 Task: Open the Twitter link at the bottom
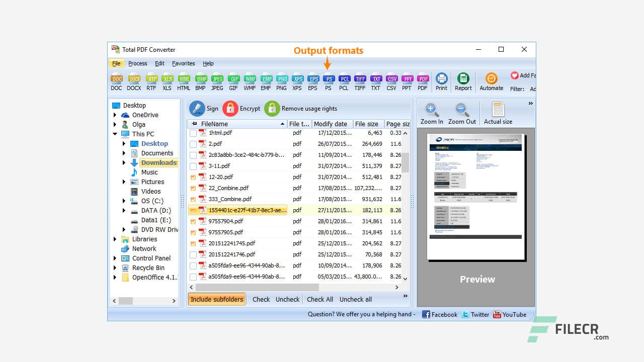tap(476, 314)
